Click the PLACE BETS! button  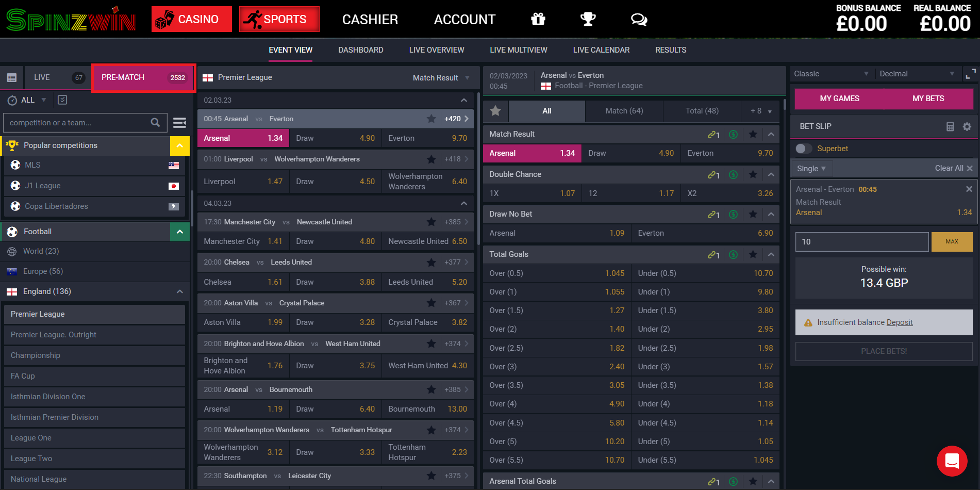coord(884,351)
